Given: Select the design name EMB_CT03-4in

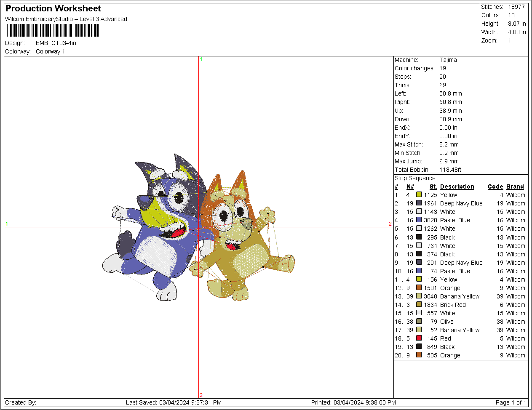Looking at the screenshot, I should 56,43.
